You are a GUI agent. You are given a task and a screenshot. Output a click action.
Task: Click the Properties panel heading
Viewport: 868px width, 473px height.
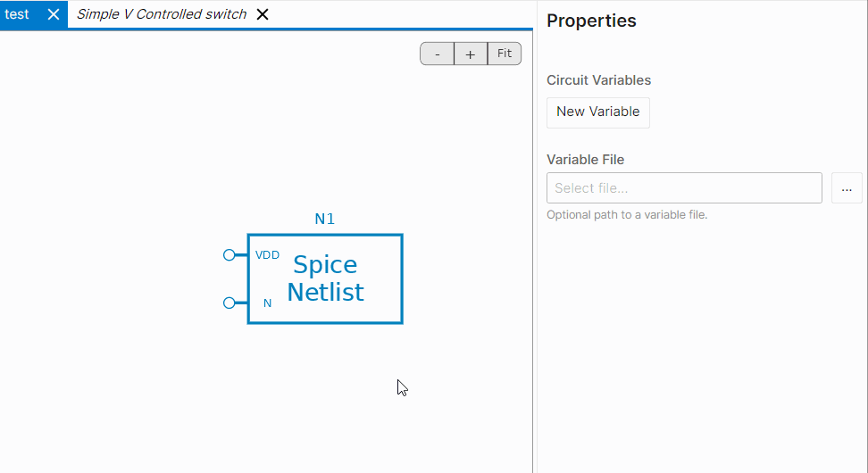point(591,21)
